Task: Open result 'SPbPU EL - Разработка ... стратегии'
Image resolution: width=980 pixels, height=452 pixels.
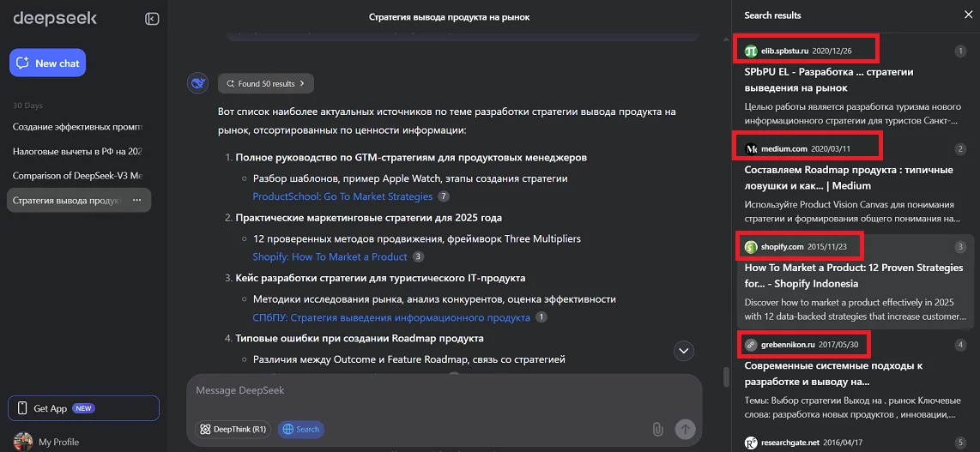Action: [829, 80]
